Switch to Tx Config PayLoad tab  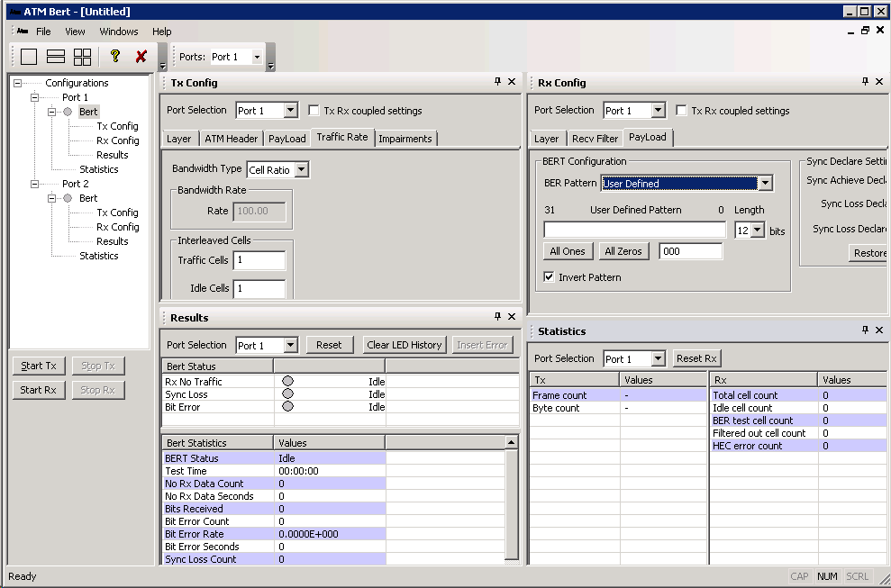click(x=287, y=139)
